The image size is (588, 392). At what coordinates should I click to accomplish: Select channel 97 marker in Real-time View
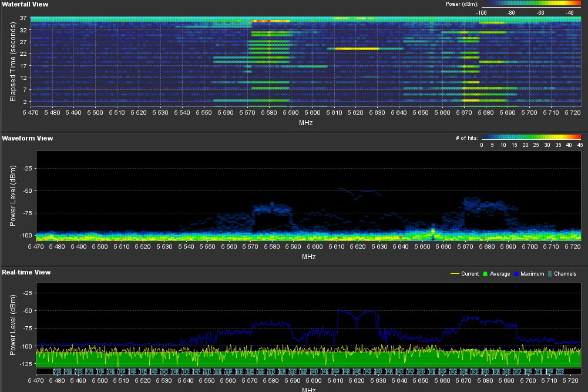click(68, 372)
